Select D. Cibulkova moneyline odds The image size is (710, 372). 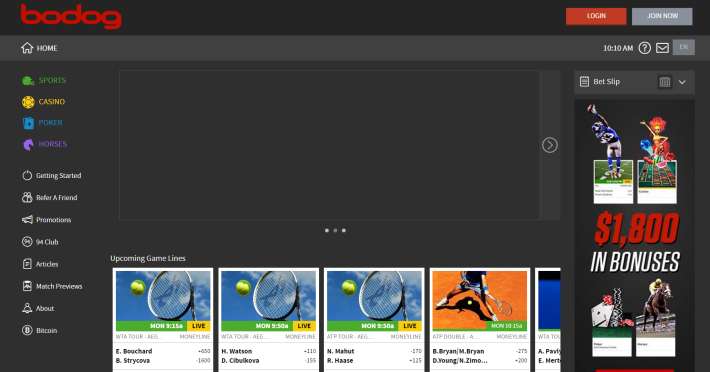click(310, 361)
